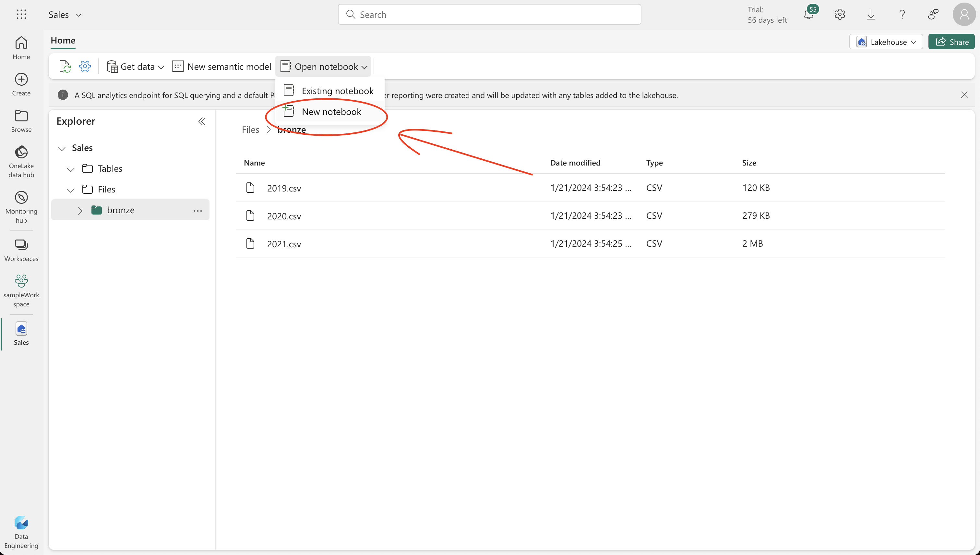Click in the Search box
The width and height of the screenshot is (980, 555).
(489, 15)
